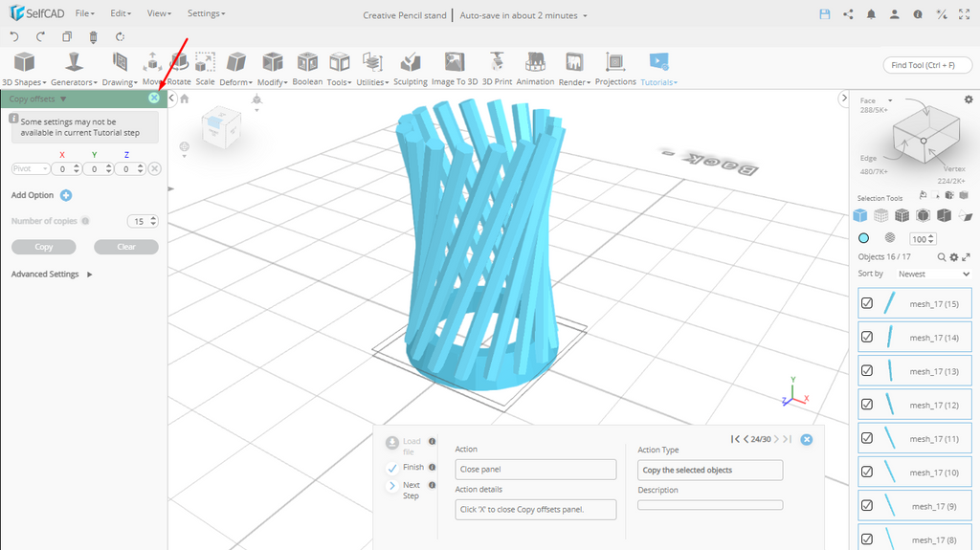The height and width of the screenshot is (550, 980).
Task: Open the object list search icon
Action: tap(942, 257)
